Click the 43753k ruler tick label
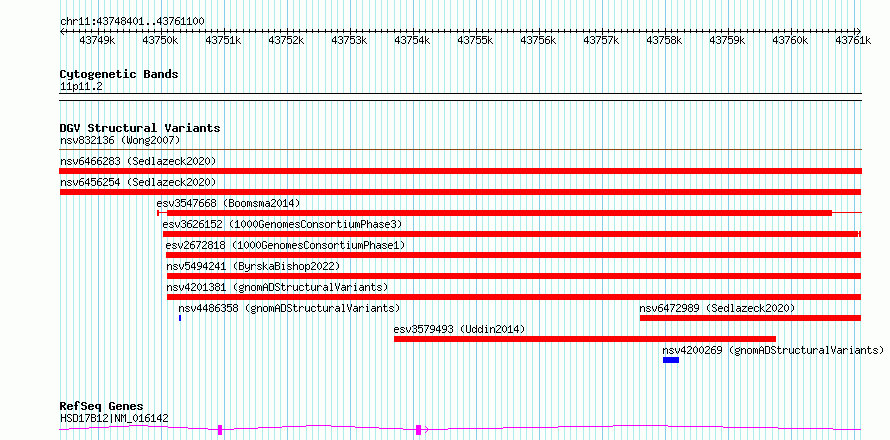This screenshot has width=890, height=440. coord(349,40)
